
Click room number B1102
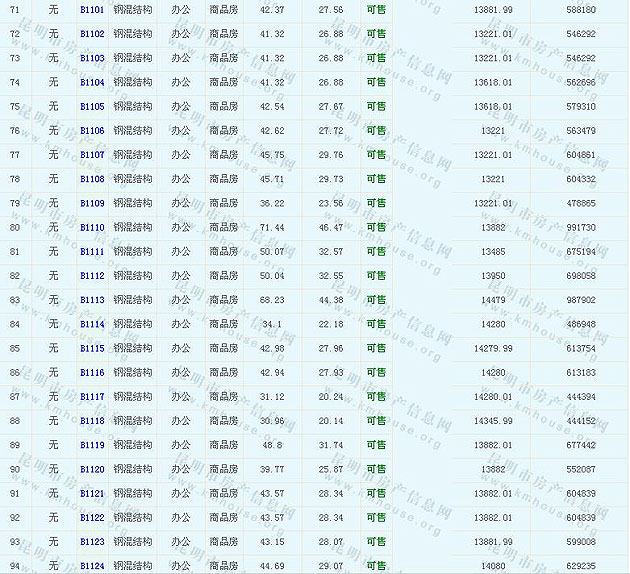coord(92,34)
